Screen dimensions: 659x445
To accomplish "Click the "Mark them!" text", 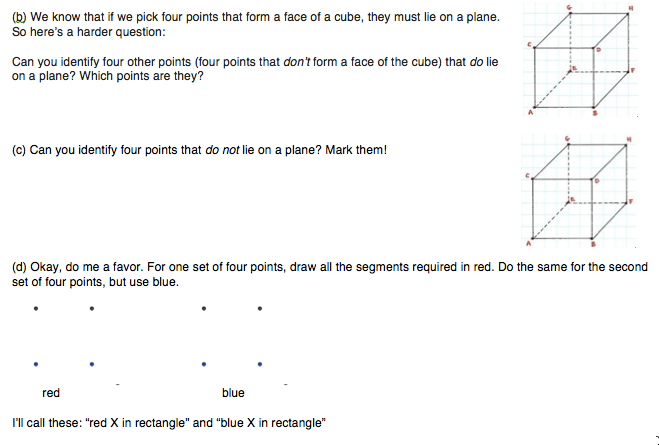I will [355, 150].
